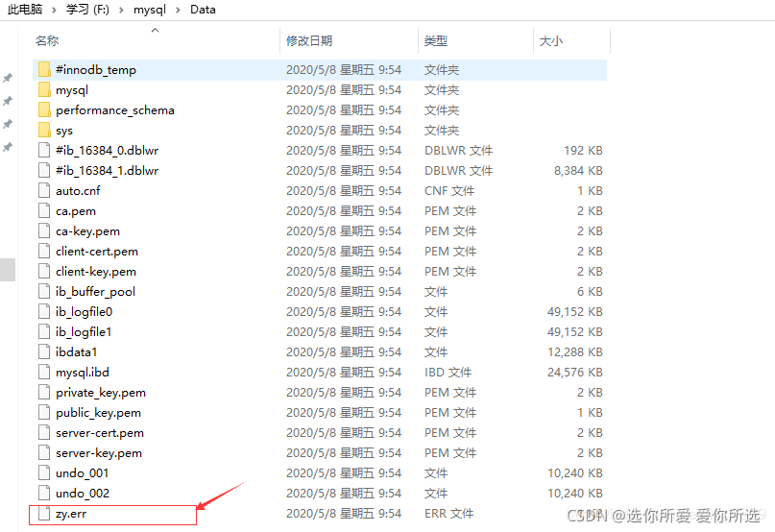775x532 pixels.
Task: Sort files by 类型 column header
Action: (x=435, y=40)
